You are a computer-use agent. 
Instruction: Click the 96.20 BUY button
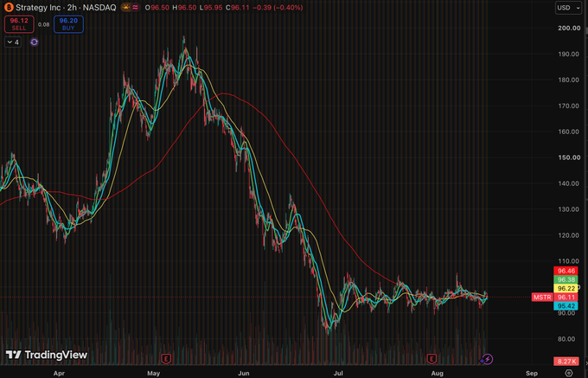(68, 25)
